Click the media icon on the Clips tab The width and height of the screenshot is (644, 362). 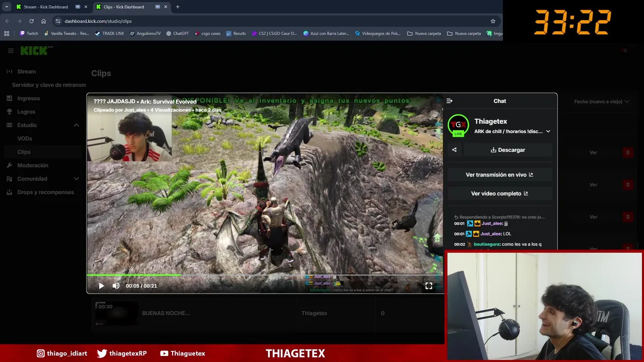pyautogui.click(x=157, y=7)
